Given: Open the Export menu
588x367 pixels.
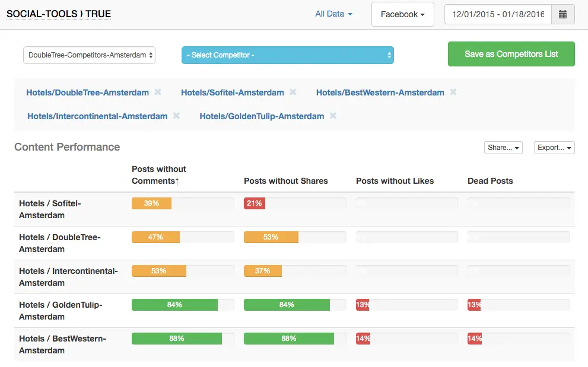Looking at the screenshot, I should coord(554,148).
